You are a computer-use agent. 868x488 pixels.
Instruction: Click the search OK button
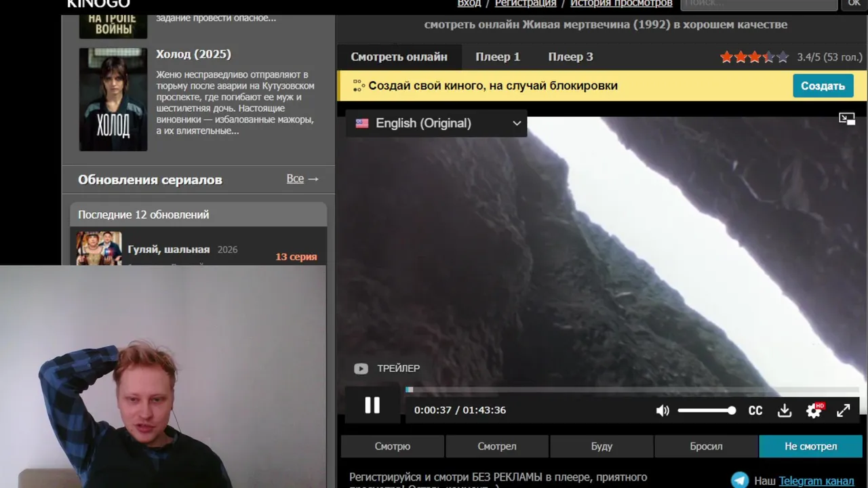pyautogui.click(x=854, y=4)
